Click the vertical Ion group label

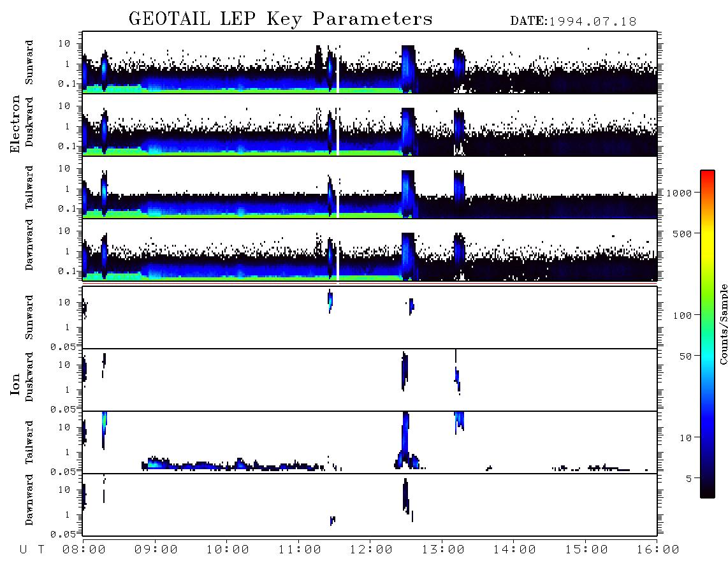tap(15, 384)
